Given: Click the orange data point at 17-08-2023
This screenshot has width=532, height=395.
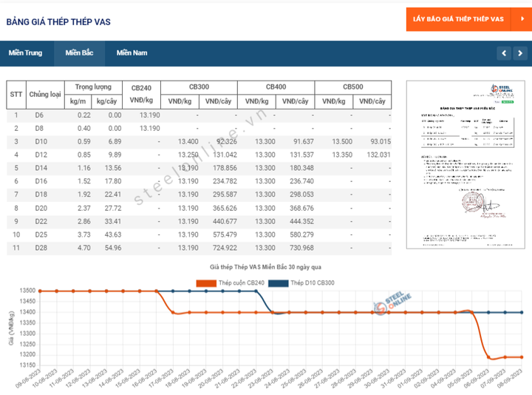Looking at the screenshot, I should (173, 312).
